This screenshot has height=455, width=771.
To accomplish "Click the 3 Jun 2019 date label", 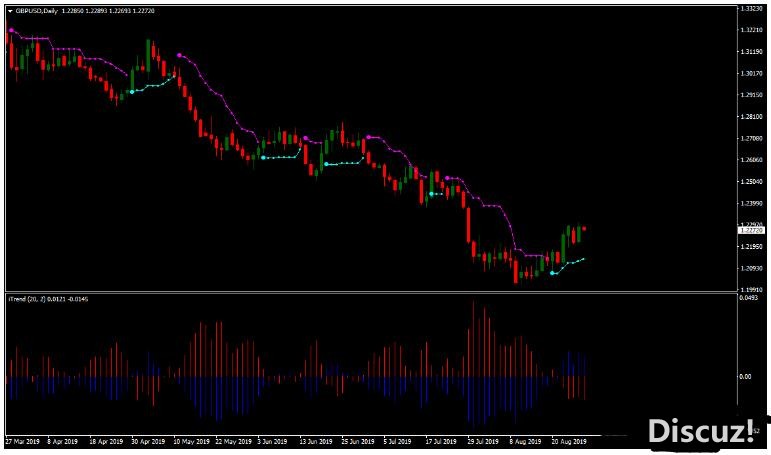I will point(272,442).
